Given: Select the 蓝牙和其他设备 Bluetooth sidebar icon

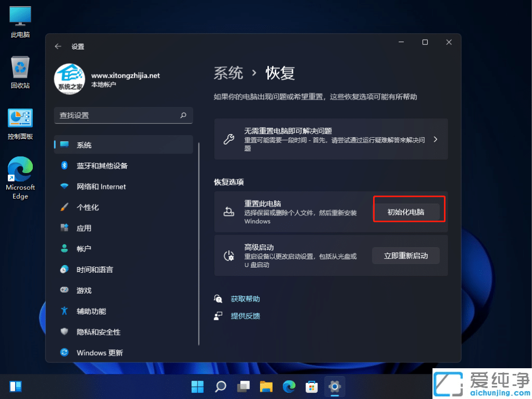Looking at the screenshot, I should (x=64, y=166).
